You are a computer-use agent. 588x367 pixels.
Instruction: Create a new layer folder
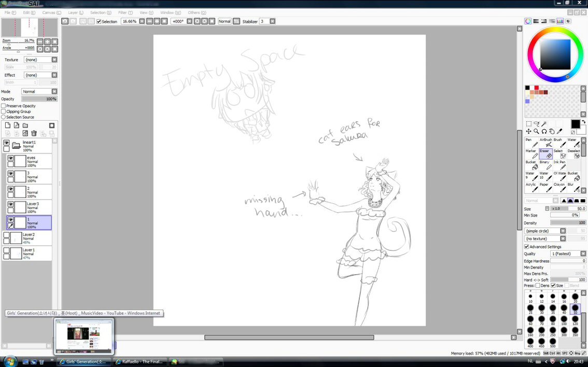pyautogui.click(x=25, y=125)
